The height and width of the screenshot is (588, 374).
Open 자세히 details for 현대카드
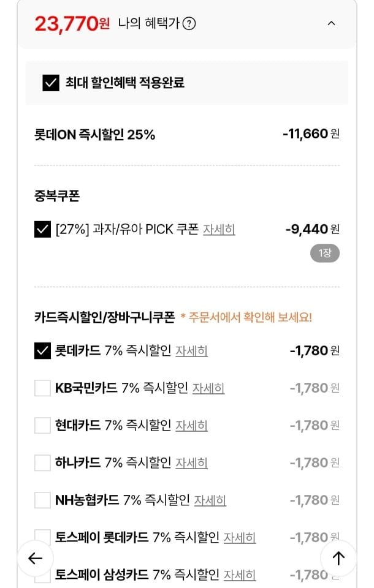click(x=191, y=426)
